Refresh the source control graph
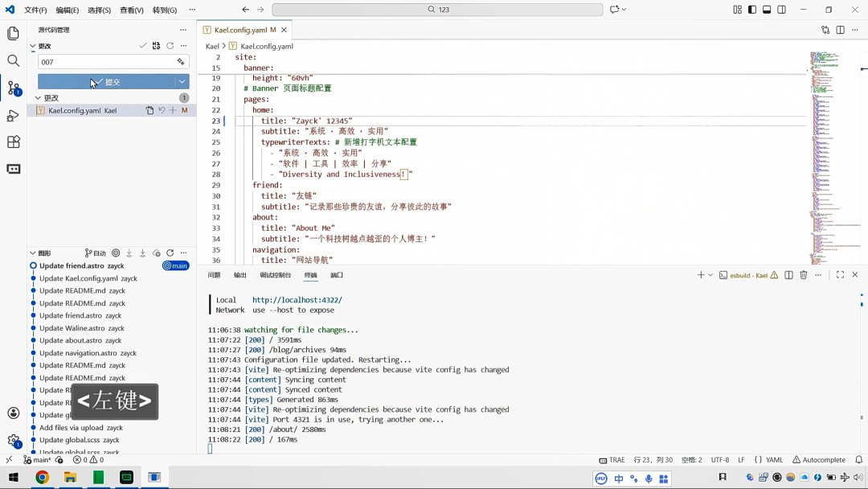This screenshot has width=868, height=489. point(170,253)
